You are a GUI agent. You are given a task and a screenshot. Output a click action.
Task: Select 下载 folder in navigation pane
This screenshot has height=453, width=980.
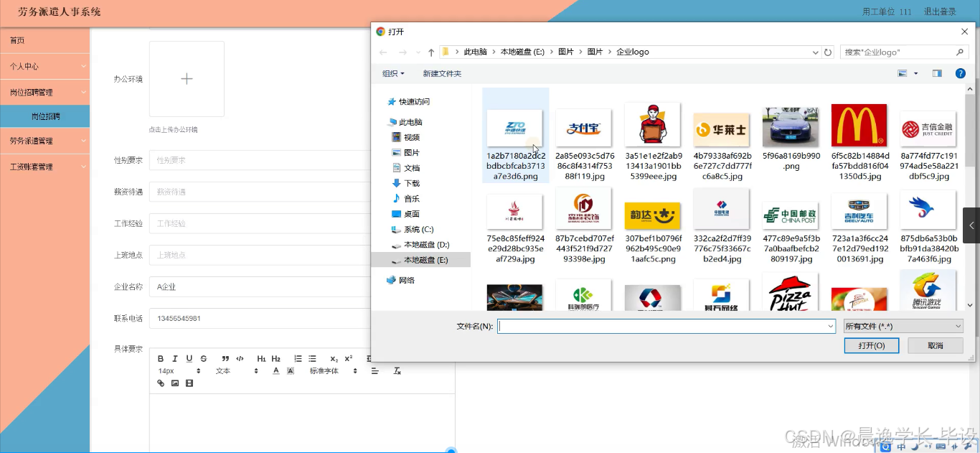point(405,183)
